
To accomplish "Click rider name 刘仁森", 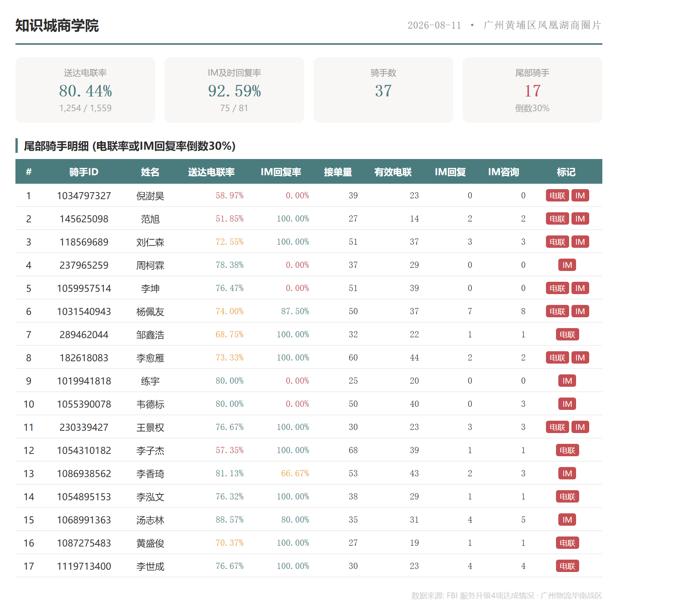I will click(150, 242).
